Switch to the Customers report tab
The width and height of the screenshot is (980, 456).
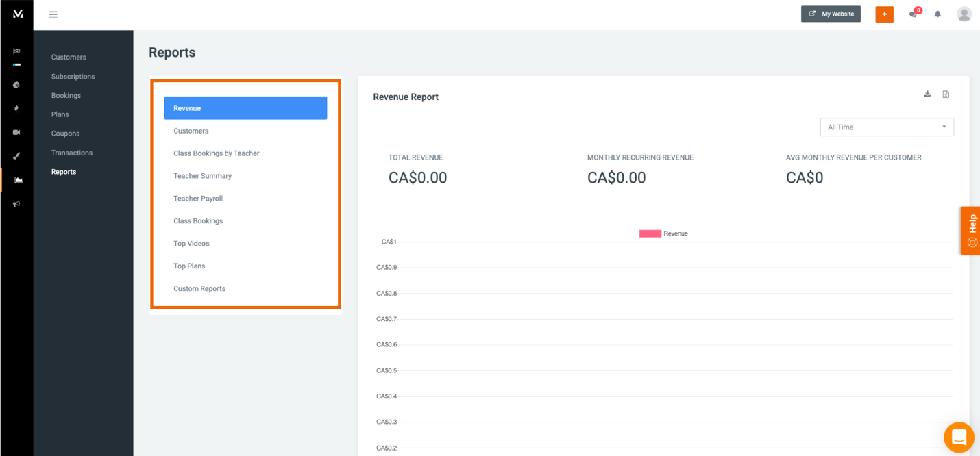tap(191, 130)
